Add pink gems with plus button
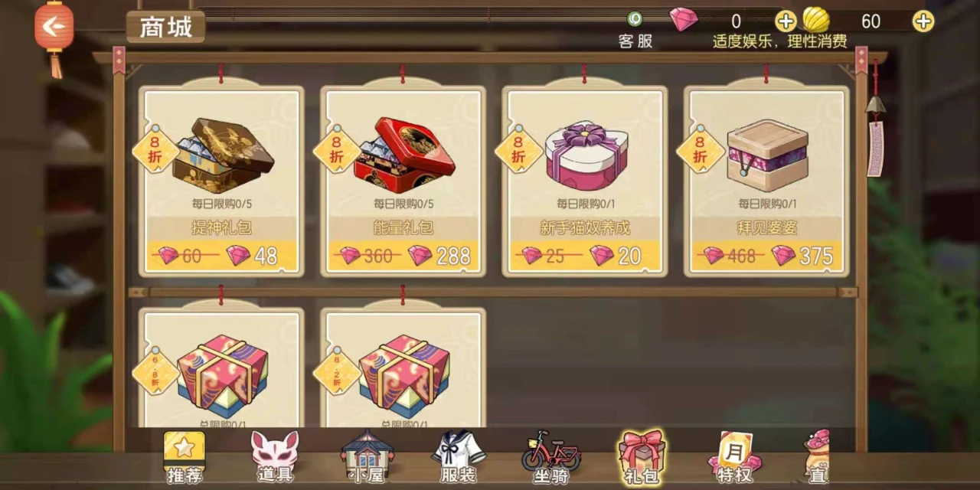The width and height of the screenshot is (980, 490). [786, 21]
